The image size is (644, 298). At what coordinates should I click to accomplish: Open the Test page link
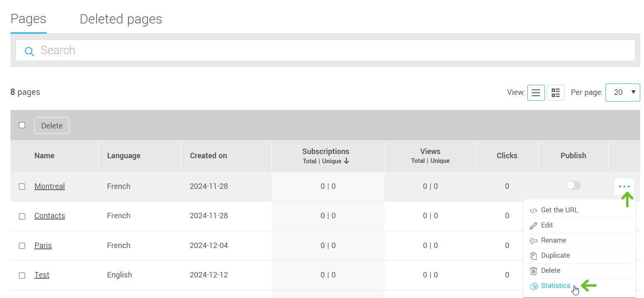click(42, 275)
